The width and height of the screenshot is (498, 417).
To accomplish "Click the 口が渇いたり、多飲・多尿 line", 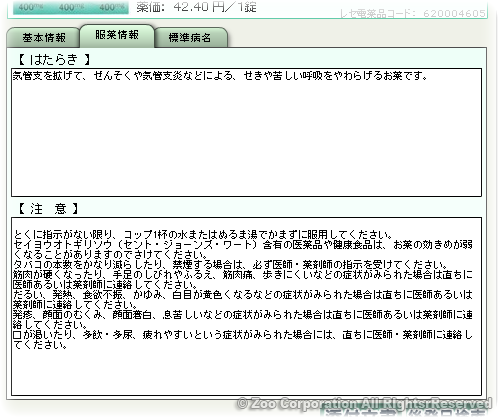I will point(243,339).
